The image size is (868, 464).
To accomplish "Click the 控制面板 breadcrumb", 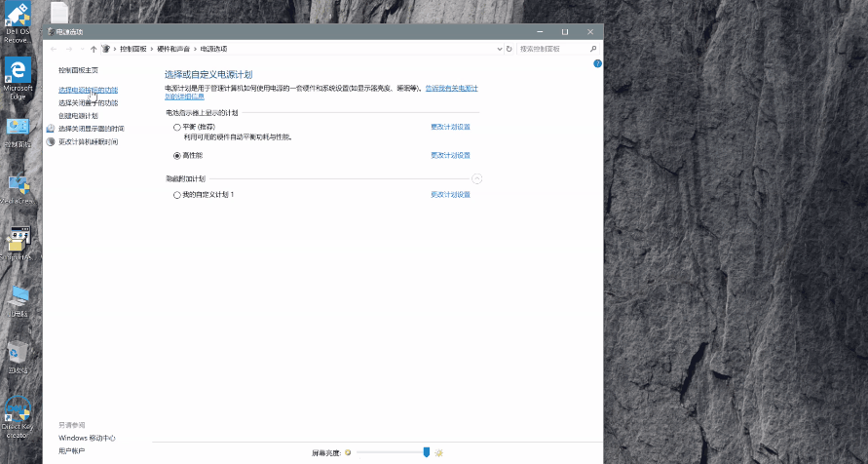I will pos(133,49).
